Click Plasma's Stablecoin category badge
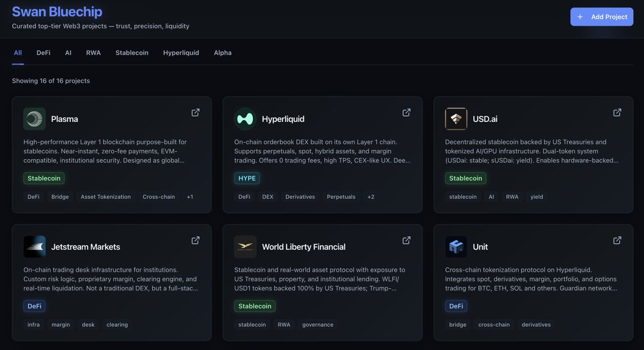The width and height of the screenshot is (644, 350). click(x=44, y=178)
